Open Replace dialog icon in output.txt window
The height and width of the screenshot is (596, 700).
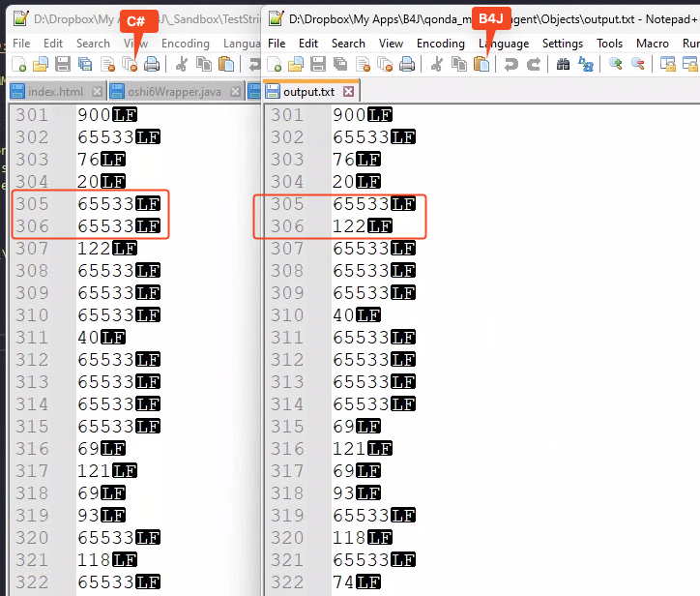click(x=586, y=64)
